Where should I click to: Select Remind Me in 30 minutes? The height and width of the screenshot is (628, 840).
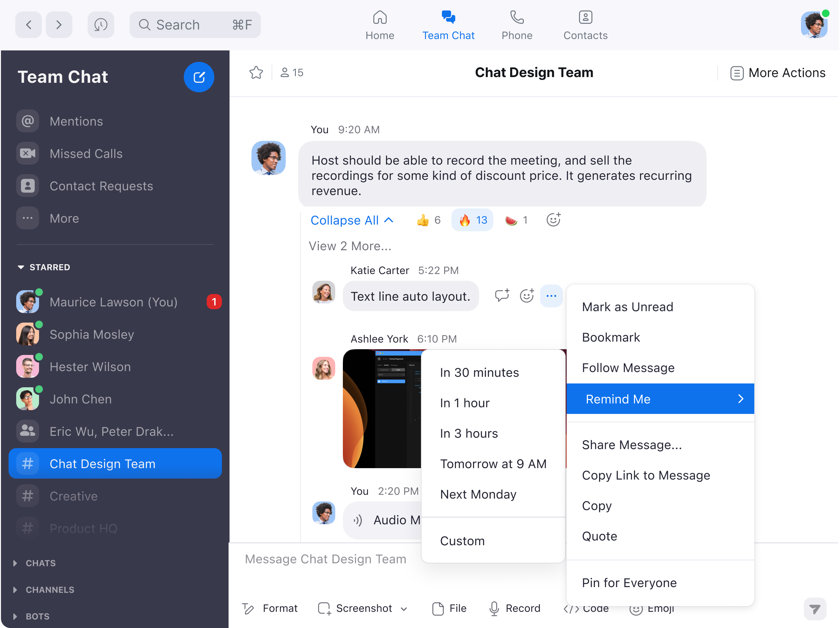point(479,373)
